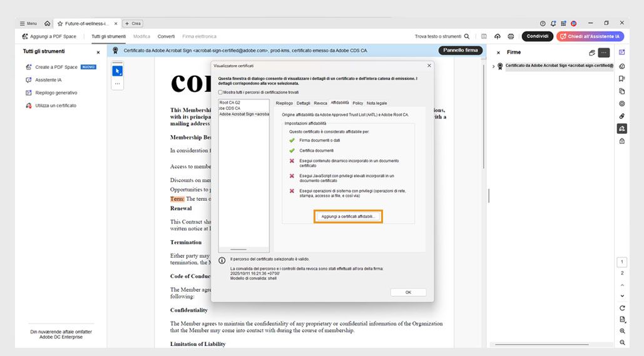The width and height of the screenshot is (644, 356).
Task: Open the Firme panel options ellipsis
Action: tap(604, 53)
